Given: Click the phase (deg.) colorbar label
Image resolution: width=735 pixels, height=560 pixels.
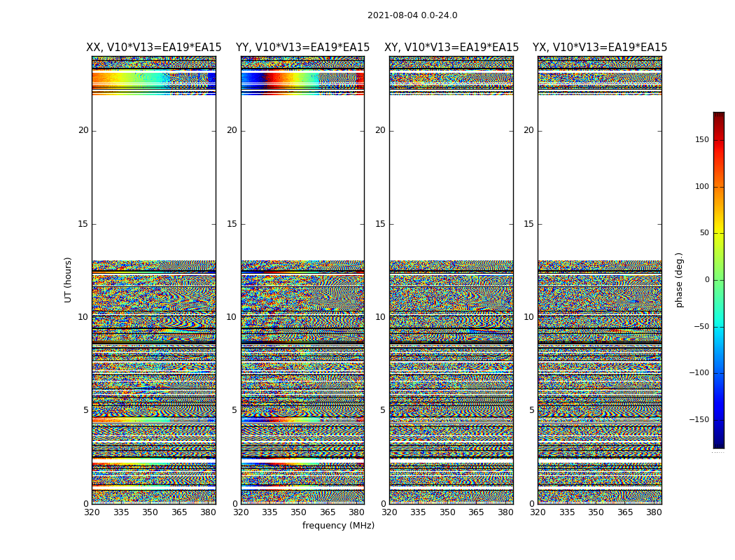Looking at the screenshot, I should coord(680,280).
